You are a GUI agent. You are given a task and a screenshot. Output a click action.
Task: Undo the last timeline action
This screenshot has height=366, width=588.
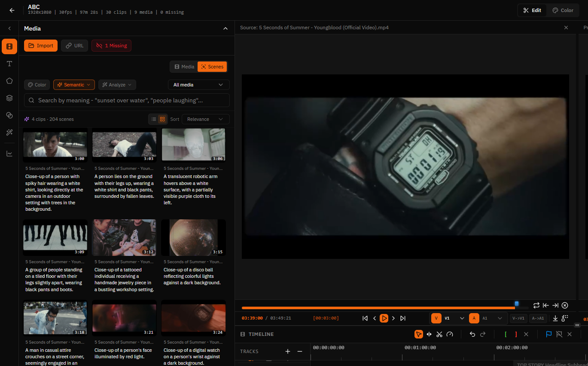point(472,334)
